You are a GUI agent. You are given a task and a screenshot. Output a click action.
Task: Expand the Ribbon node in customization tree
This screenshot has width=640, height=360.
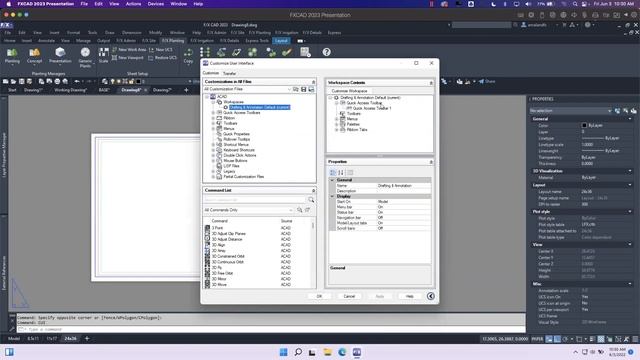[213, 118]
